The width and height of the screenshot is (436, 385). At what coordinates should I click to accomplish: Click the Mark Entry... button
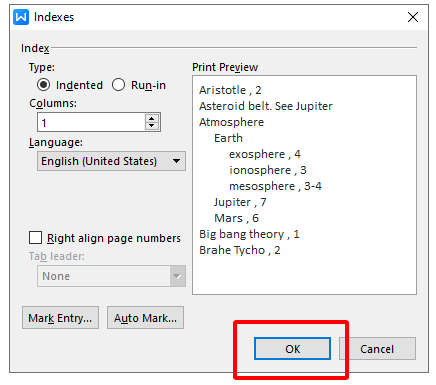[x=60, y=318]
